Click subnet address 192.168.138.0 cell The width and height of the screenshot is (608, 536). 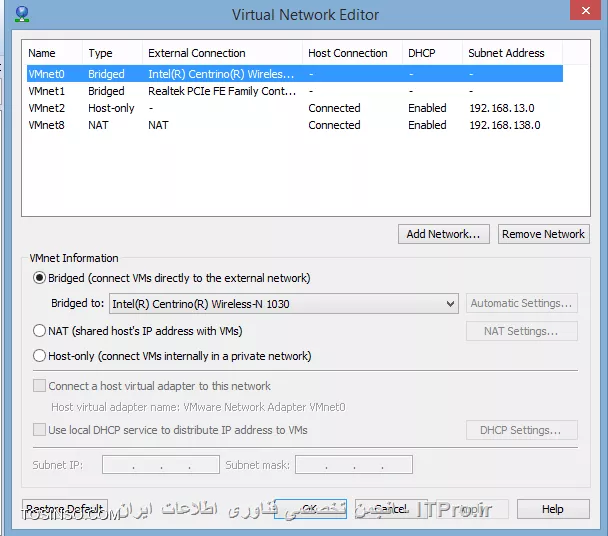coord(505,125)
